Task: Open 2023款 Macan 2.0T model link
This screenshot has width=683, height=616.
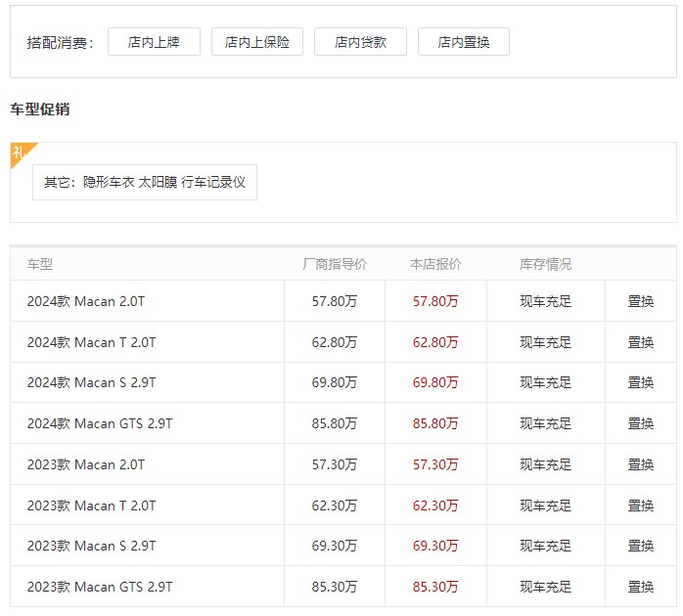Action: (x=86, y=464)
